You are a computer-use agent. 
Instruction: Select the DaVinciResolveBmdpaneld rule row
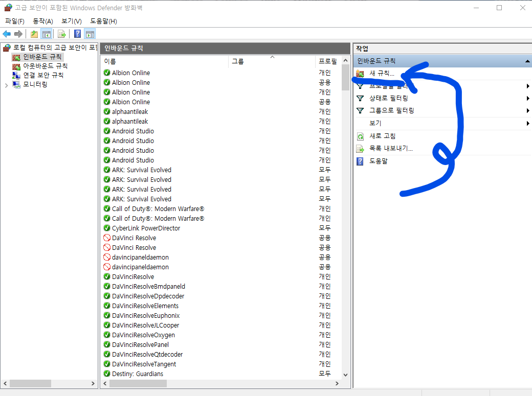click(221, 287)
